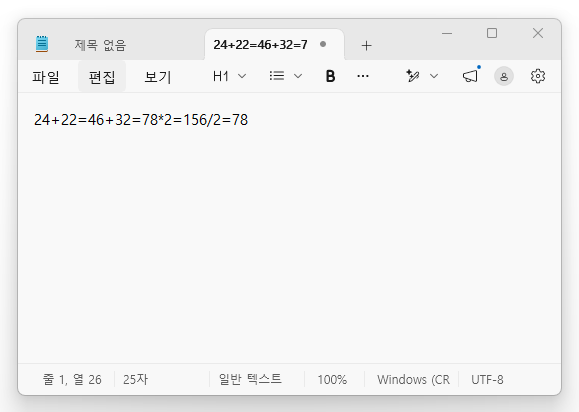579x412 pixels.
Task: Close the unsaved 24+22 tab via its dot
Action: (323, 45)
